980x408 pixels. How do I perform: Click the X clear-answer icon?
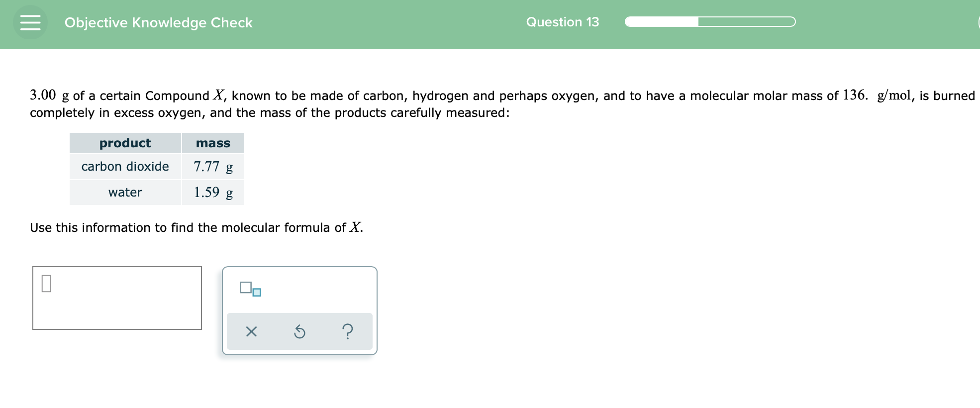[x=251, y=332]
